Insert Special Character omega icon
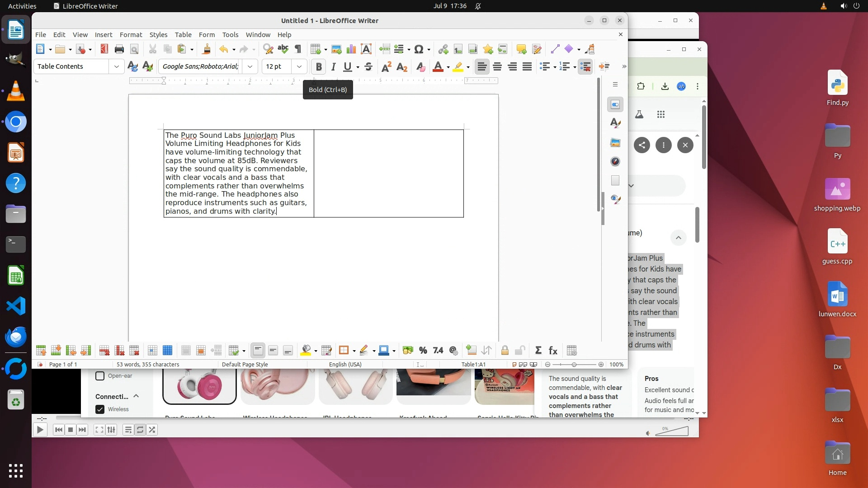Image resolution: width=868 pixels, height=488 pixels. coord(419,49)
